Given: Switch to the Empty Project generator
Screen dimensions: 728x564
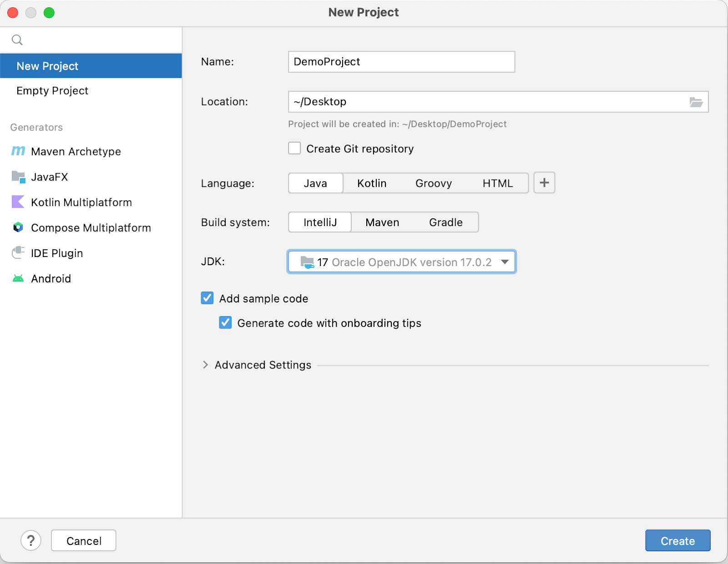Looking at the screenshot, I should click(x=52, y=91).
